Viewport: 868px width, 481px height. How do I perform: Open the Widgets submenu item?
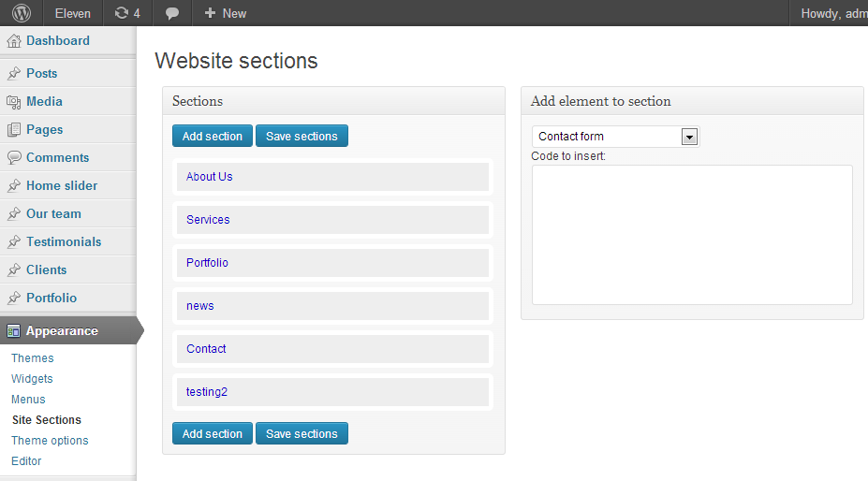point(32,379)
